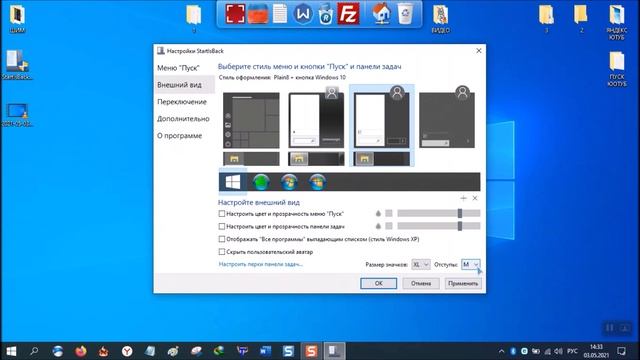Click the Start menu transparency slider
Viewport: 640px width, 360px height.
439,213
